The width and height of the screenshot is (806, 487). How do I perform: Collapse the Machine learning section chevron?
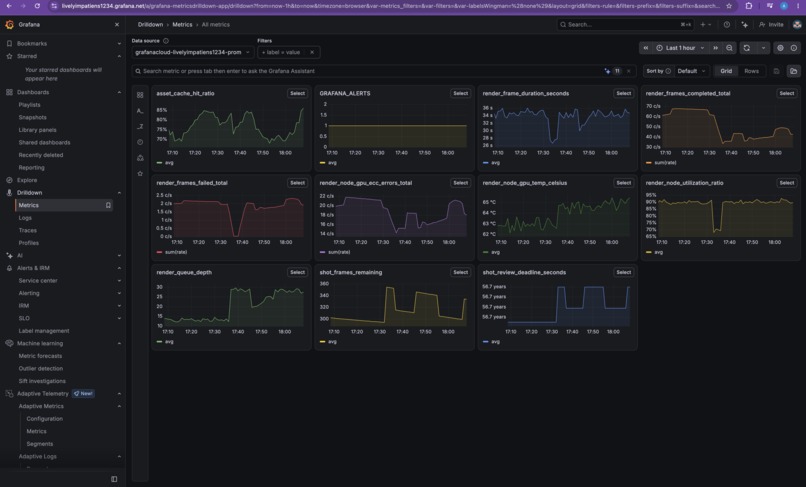click(x=119, y=344)
